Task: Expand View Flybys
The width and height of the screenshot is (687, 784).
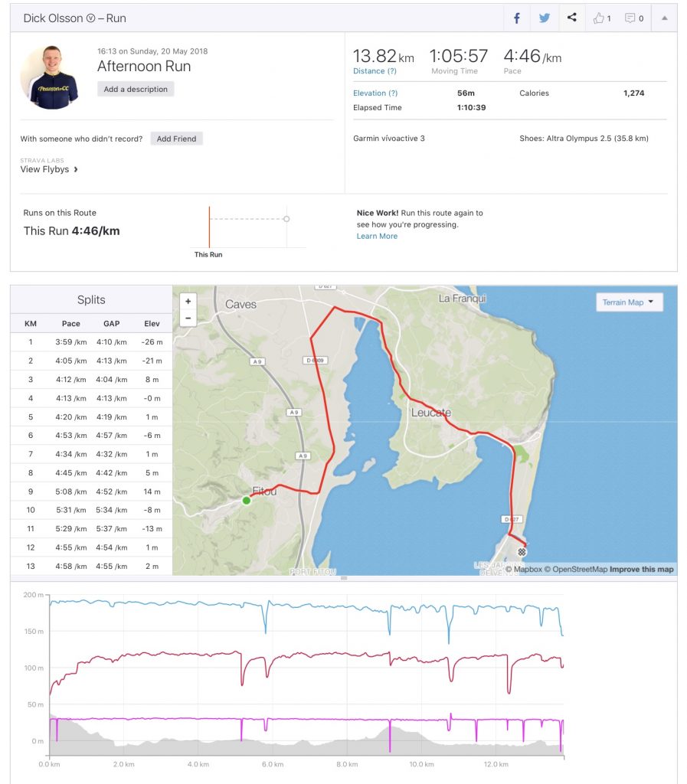Action: pos(49,169)
